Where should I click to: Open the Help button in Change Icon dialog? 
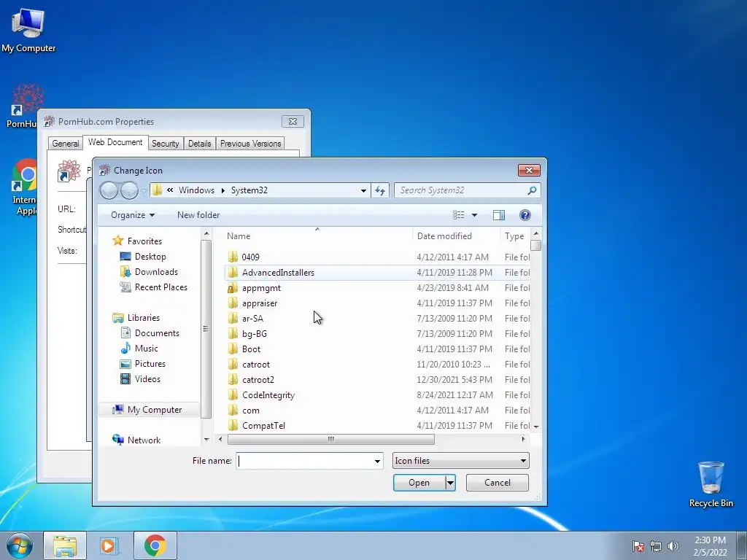(525, 215)
